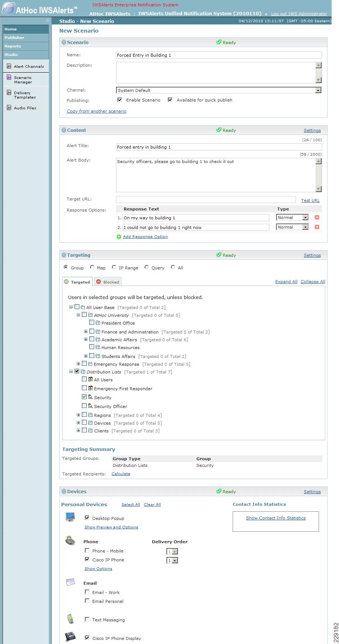339x644 pixels.
Task: Click the Expand All link
Action: click(286, 282)
